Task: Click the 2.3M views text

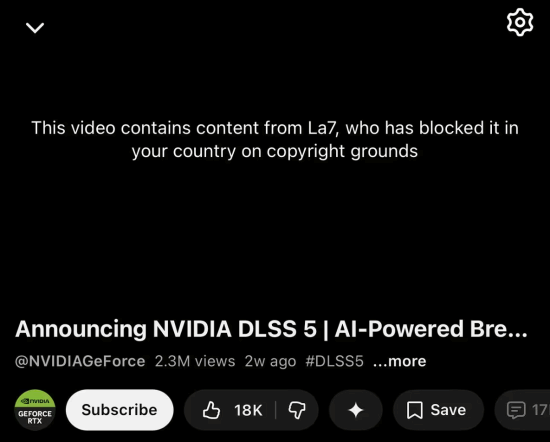Action: pyautogui.click(x=195, y=361)
